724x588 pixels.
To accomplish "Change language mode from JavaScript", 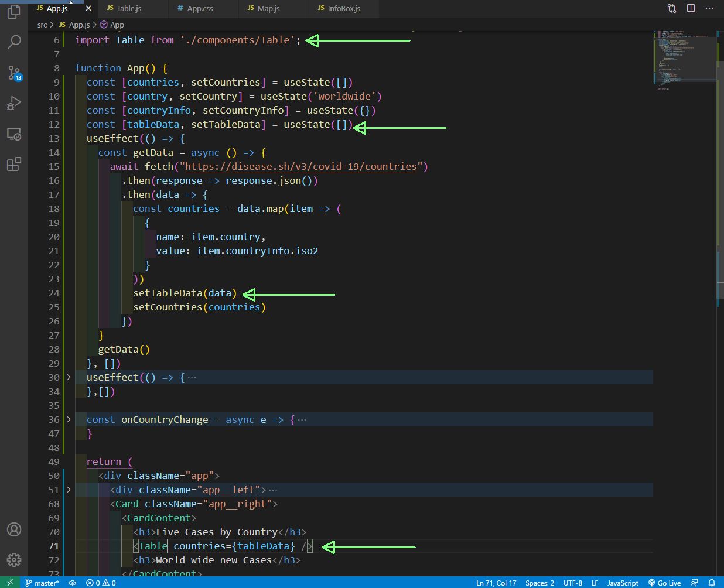I will click(x=623, y=583).
